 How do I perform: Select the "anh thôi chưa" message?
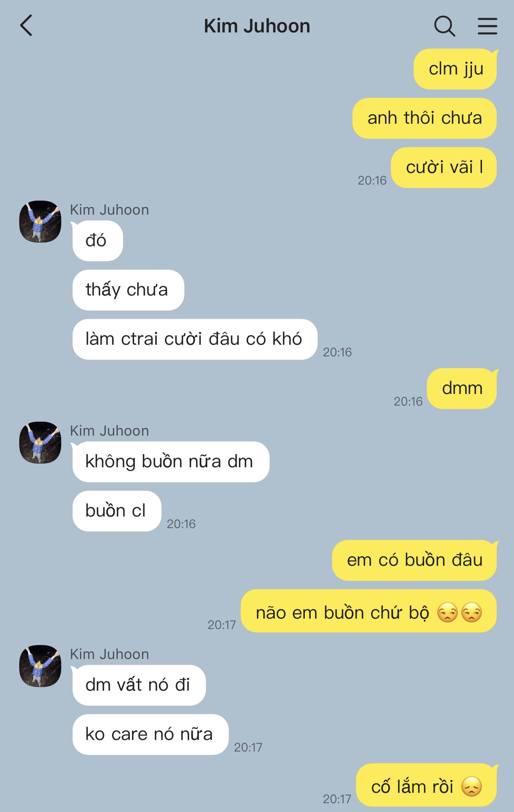(424, 118)
